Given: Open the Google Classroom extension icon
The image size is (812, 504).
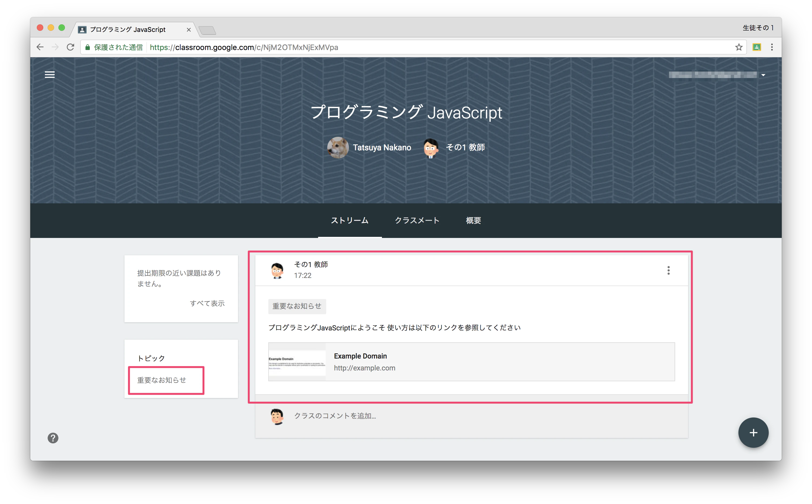Looking at the screenshot, I should pyautogui.click(x=757, y=47).
